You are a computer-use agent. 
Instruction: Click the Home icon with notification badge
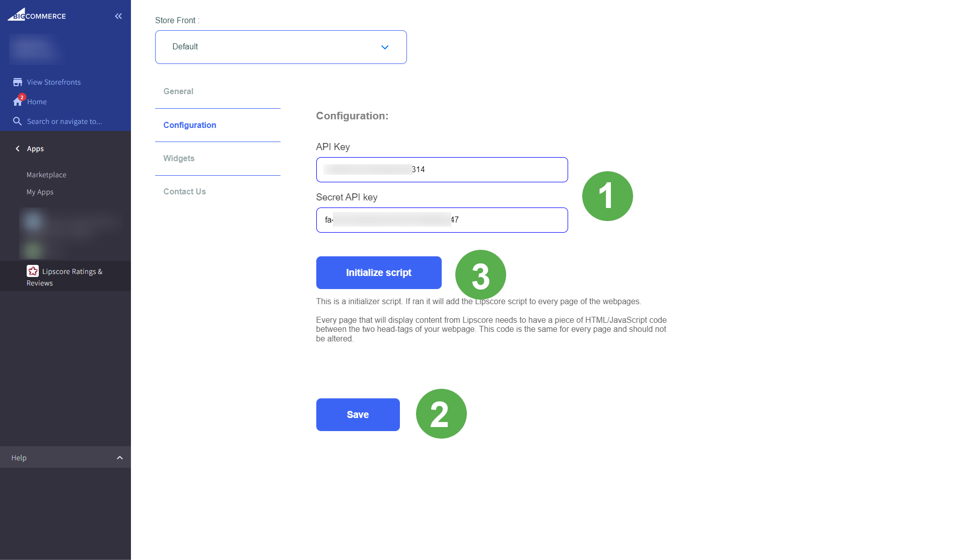coord(18,102)
